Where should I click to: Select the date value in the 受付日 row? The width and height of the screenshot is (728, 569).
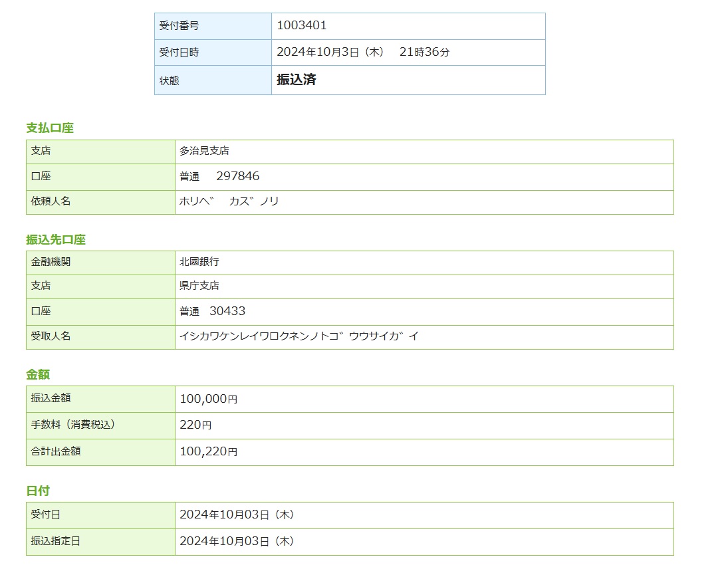236,514
